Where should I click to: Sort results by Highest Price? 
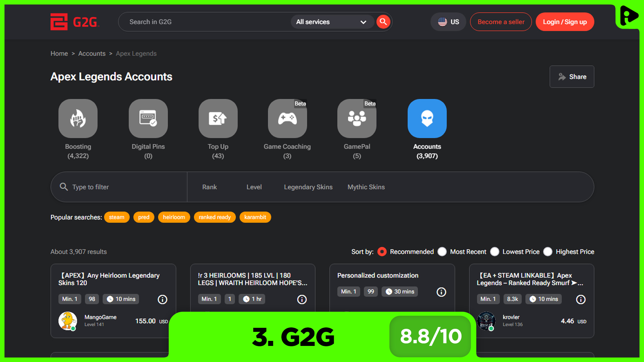click(x=548, y=252)
